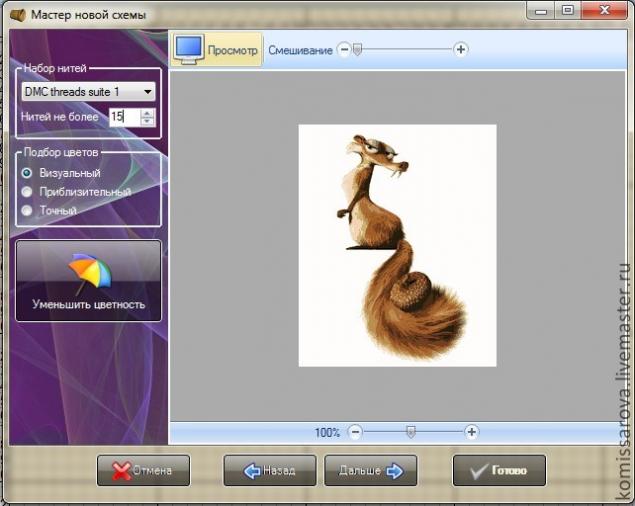The width and height of the screenshot is (635, 506).
Task: Click the bottom zoom slider handle
Action: coord(411,432)
